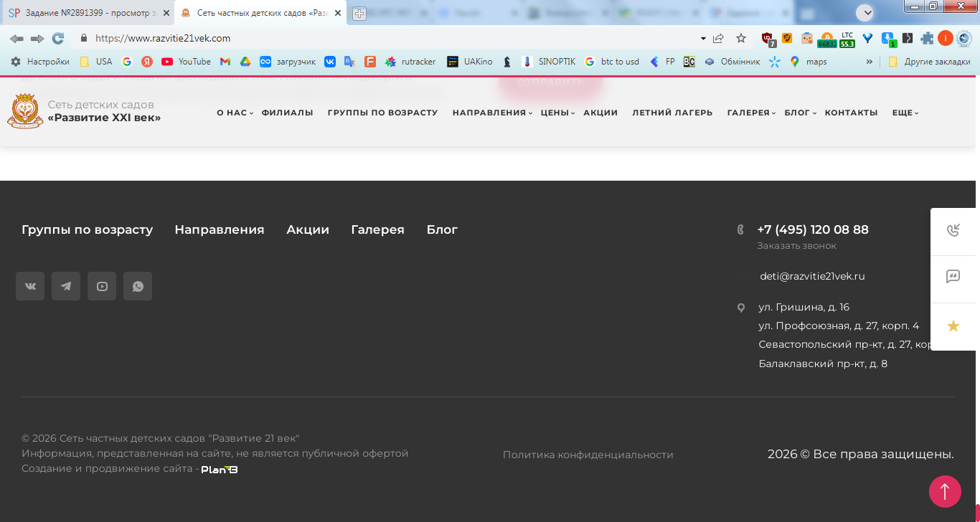Go back with the browser back arrow
Viewport: 980px width, 522px height.
point(17,39)
